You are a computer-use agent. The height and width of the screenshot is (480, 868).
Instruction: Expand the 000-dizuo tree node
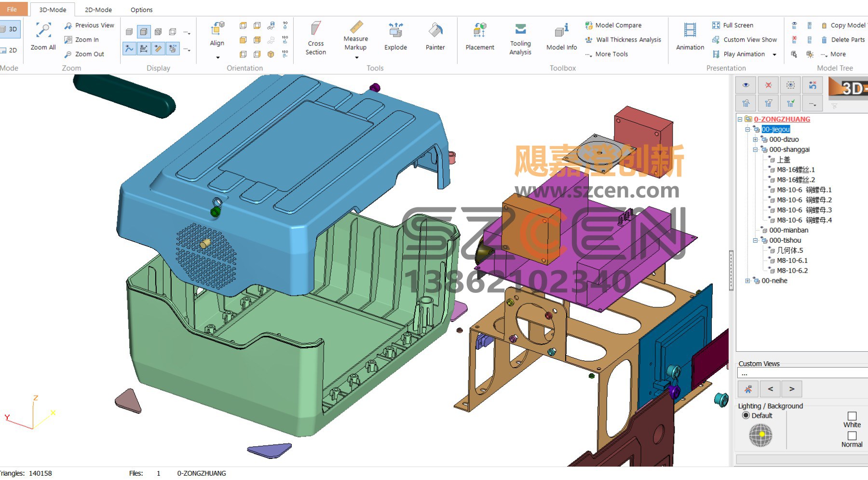[x=755, y=139]
